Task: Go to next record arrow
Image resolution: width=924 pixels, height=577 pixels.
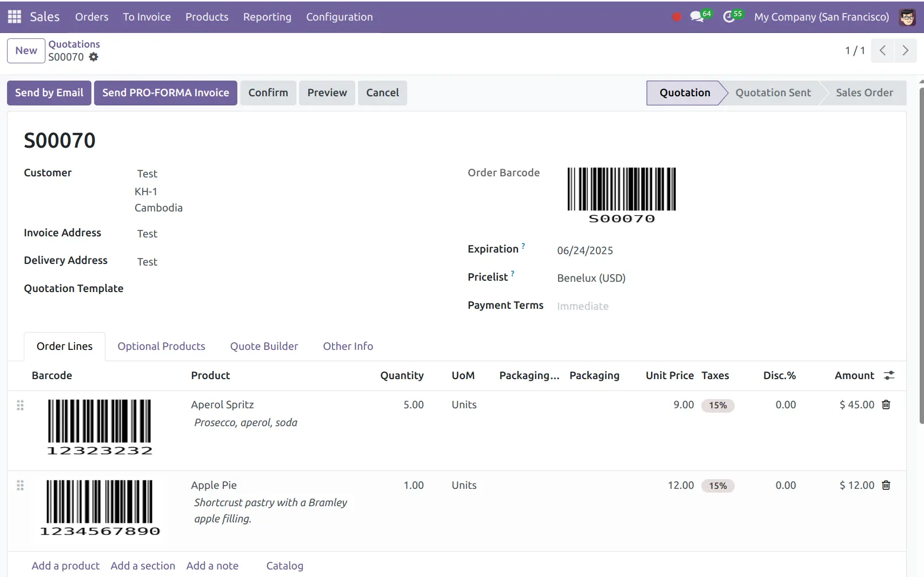Action: click(905, 50)
